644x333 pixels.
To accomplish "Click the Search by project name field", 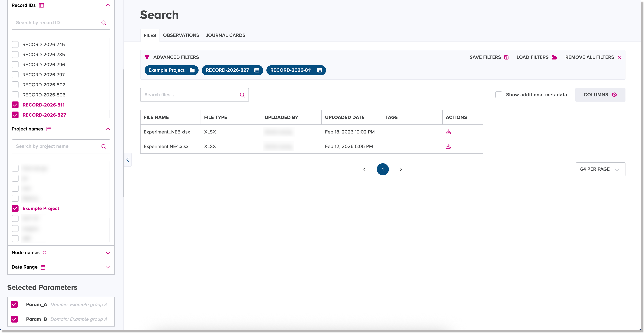I will 61,147.
